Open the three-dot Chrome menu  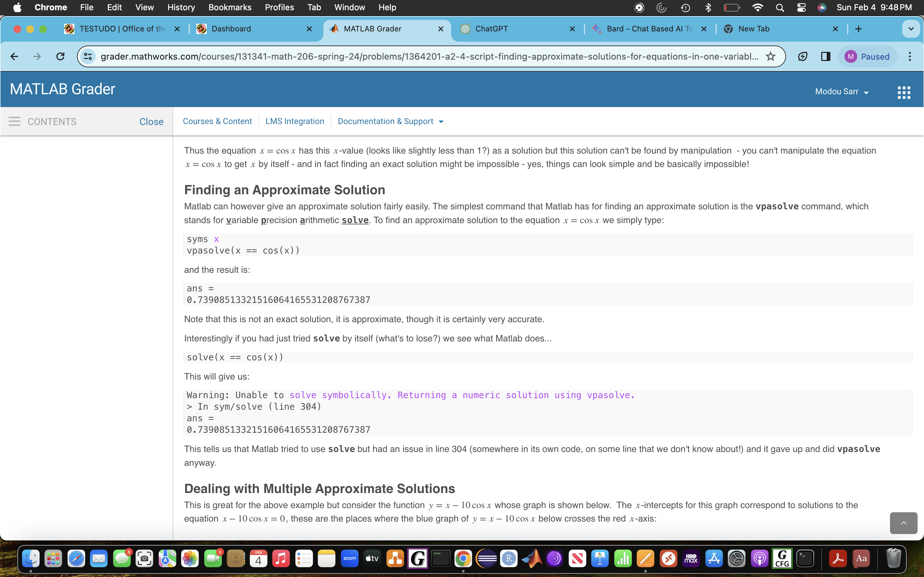910,56
